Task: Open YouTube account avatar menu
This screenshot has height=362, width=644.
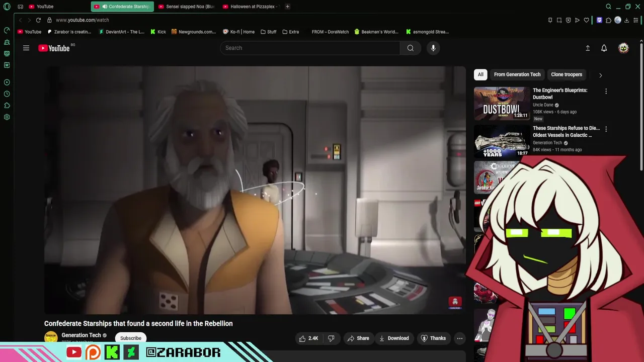Action: [x=623, y=48]
